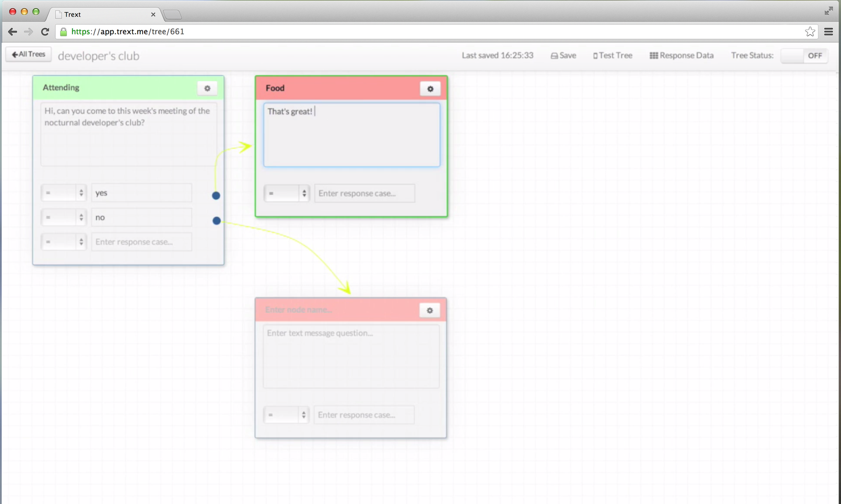
Task: Open operator dropdown beside 'no' case
Action: 64,217
